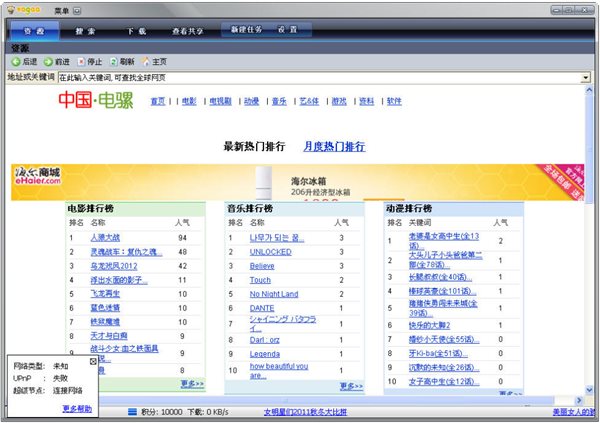The height and width of the screenshot is (423, 600).
Task: Click the status bar icon beside 积分
Action: coord(133,412)
